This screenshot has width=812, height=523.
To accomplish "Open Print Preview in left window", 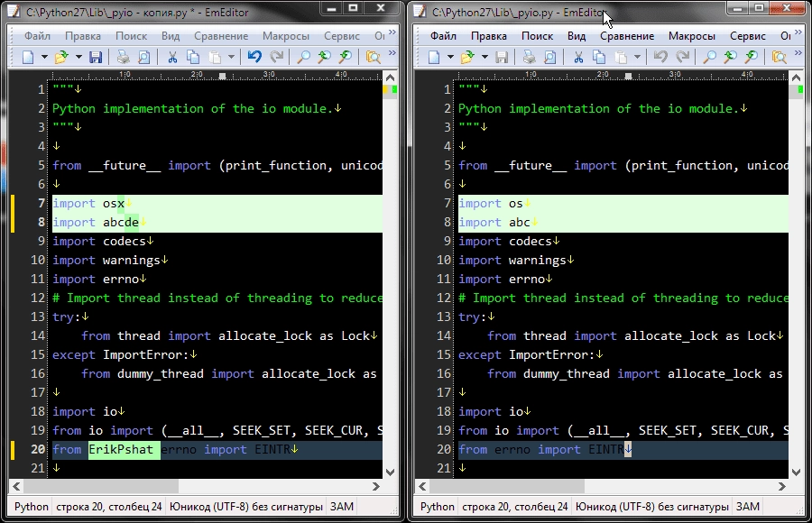I will point(143,57).
